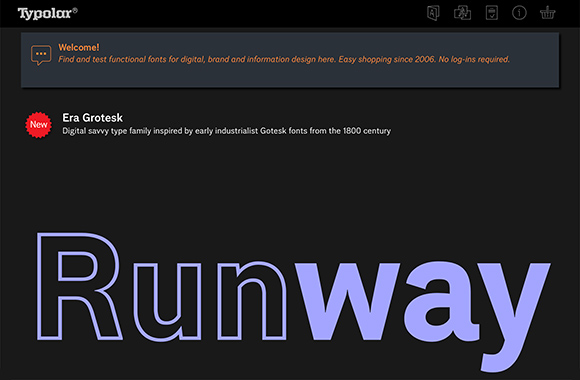Image resolution: width=580 pixels, height=380 pixels.
Task: Open the licensing clipboard icon
Action: [x=492, y=13]
